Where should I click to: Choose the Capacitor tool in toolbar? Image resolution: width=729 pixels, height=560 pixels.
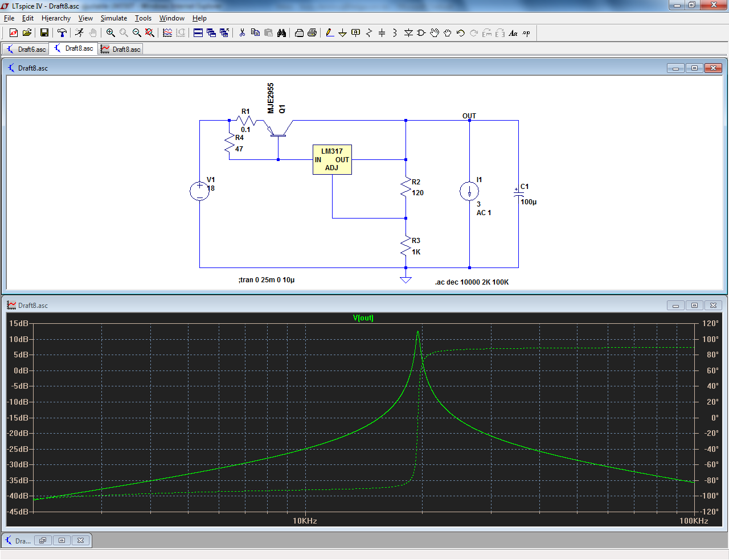click(382, 33)
